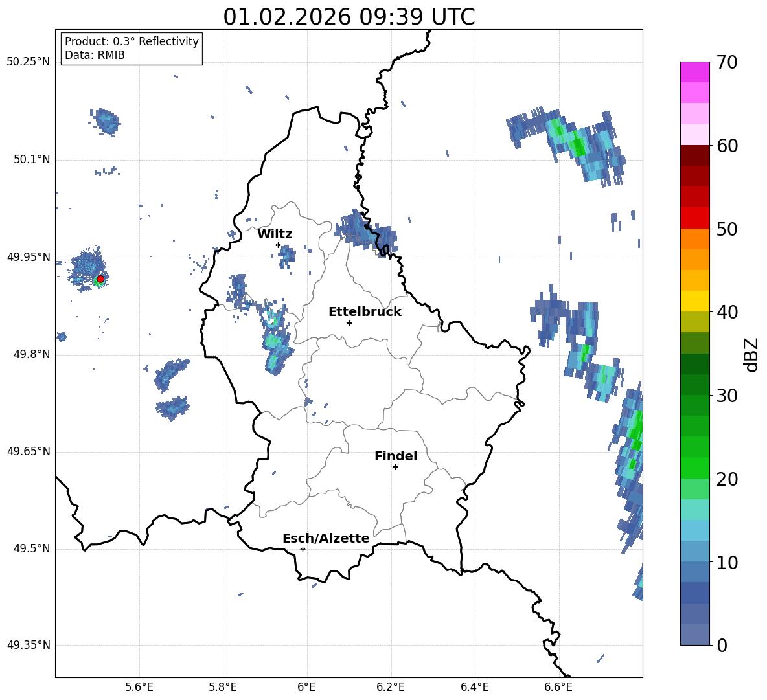Click the 6.6°E longitude label
The image size is (767, 700).
tap(558, 688)
